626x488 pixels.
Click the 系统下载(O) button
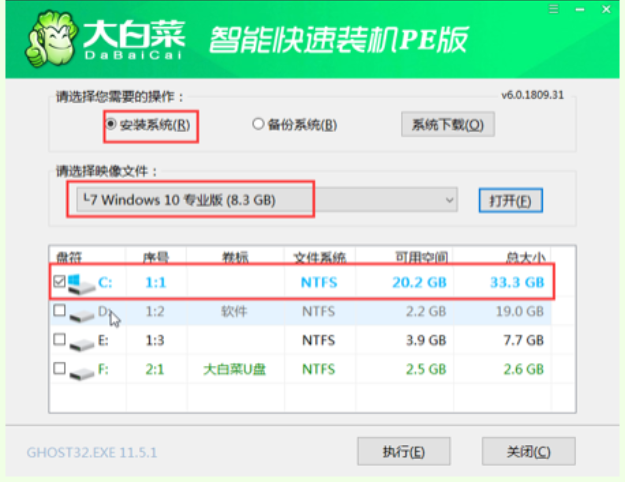pos(448,125)
